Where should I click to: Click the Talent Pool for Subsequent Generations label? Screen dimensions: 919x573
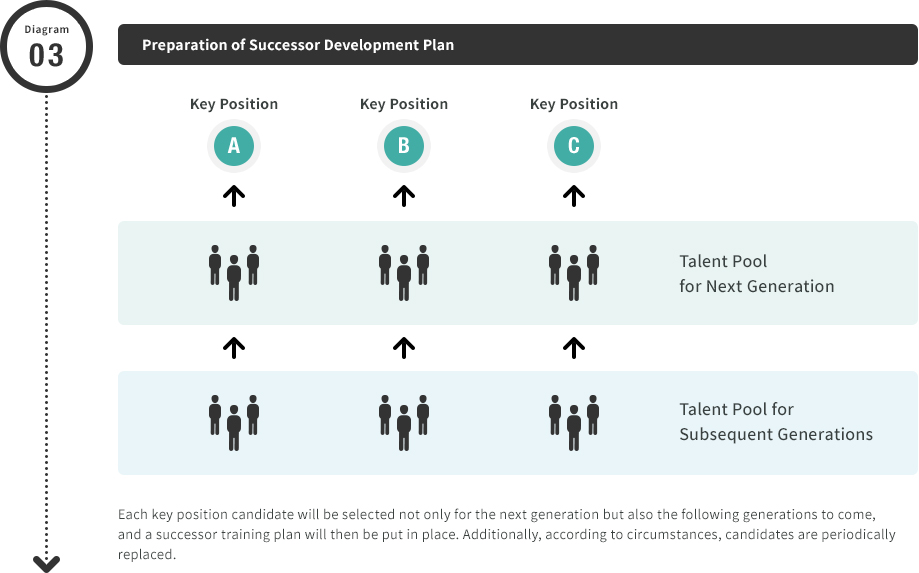775,422
